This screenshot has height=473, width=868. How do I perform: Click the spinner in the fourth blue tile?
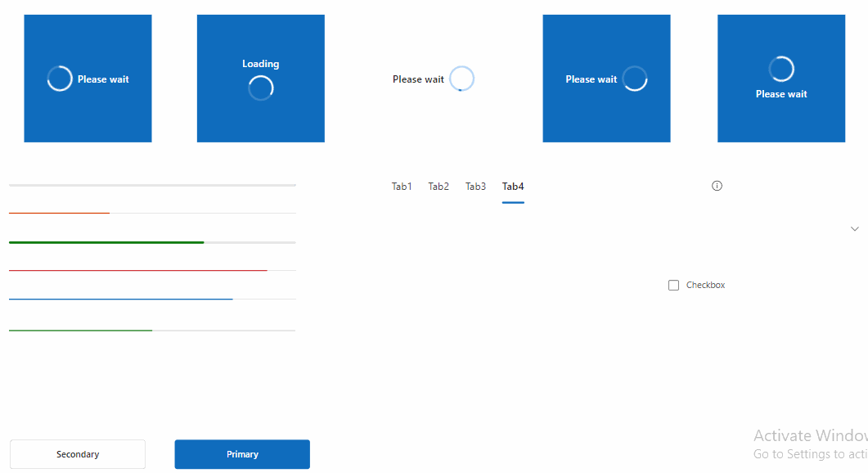(x=635, y=79)
